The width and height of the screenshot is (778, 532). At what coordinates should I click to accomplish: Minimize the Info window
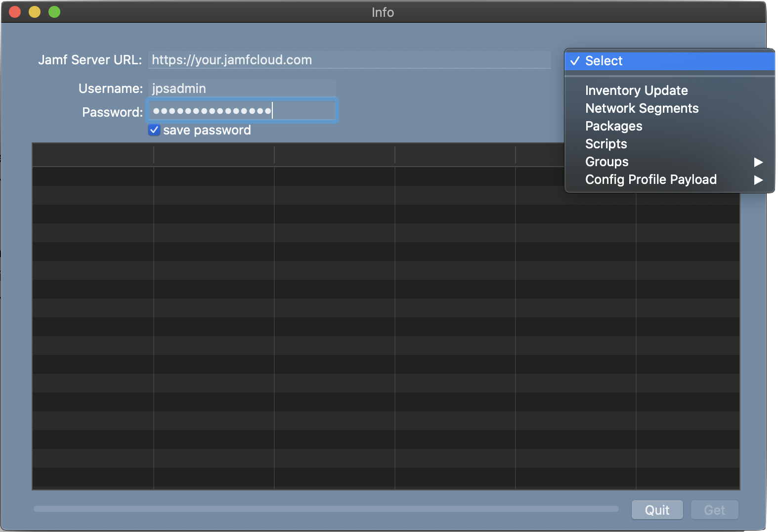point(35,12)
